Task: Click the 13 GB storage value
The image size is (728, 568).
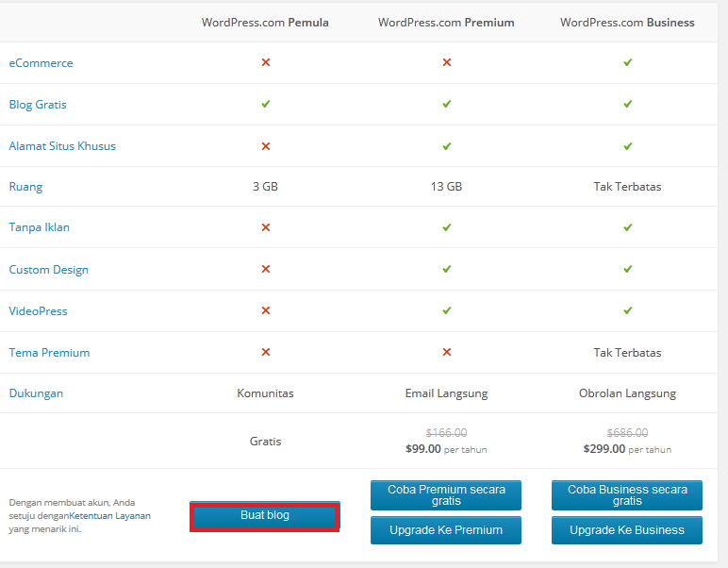Action: point(446,187)
